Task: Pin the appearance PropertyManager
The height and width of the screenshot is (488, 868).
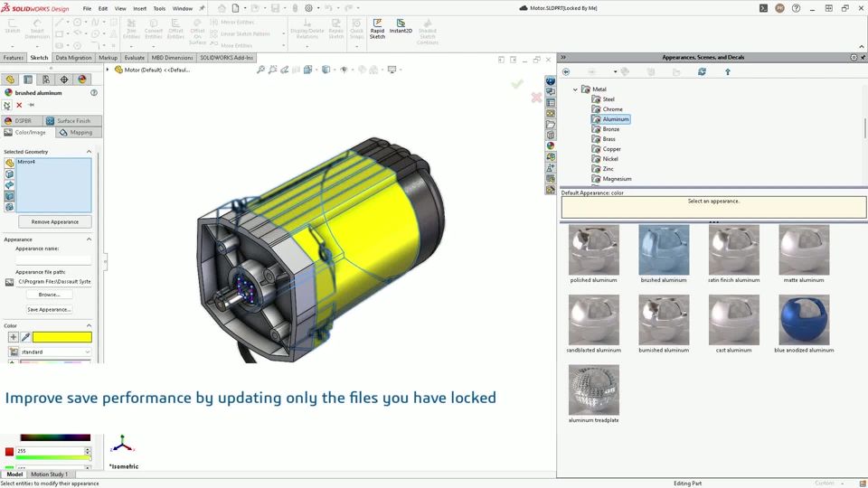Action: tap(31, 105)
